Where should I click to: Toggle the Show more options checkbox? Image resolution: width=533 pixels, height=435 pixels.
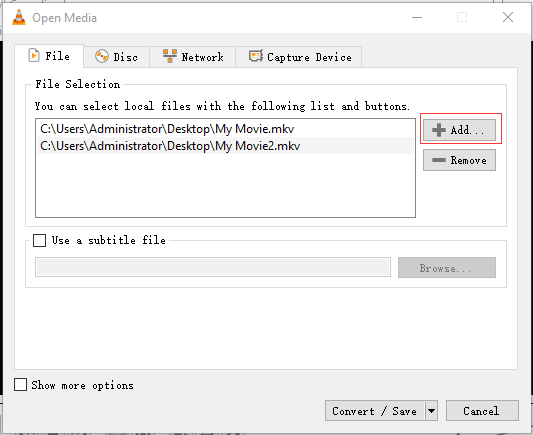click(20, 385)
